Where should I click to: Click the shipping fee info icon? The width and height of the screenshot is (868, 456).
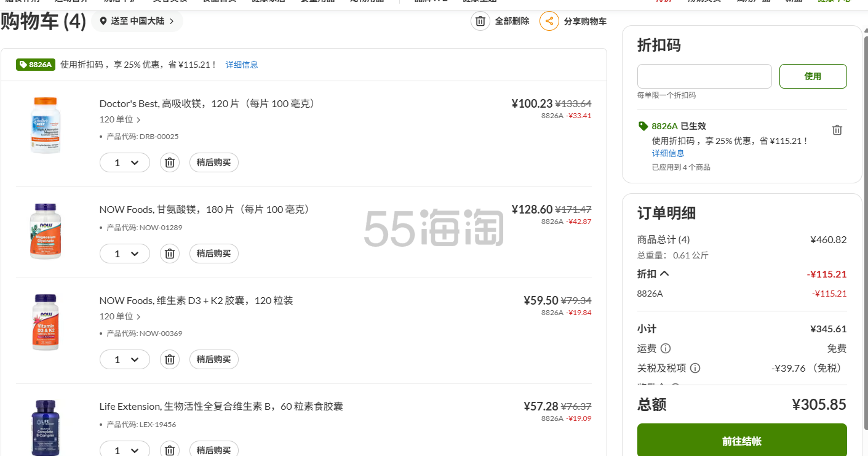(x=665, y=348)
